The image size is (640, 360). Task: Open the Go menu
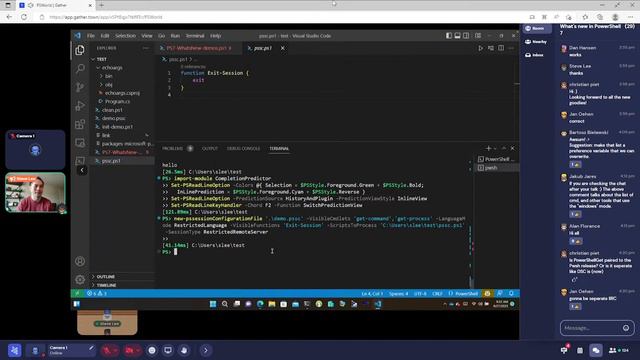click(162, 36)
